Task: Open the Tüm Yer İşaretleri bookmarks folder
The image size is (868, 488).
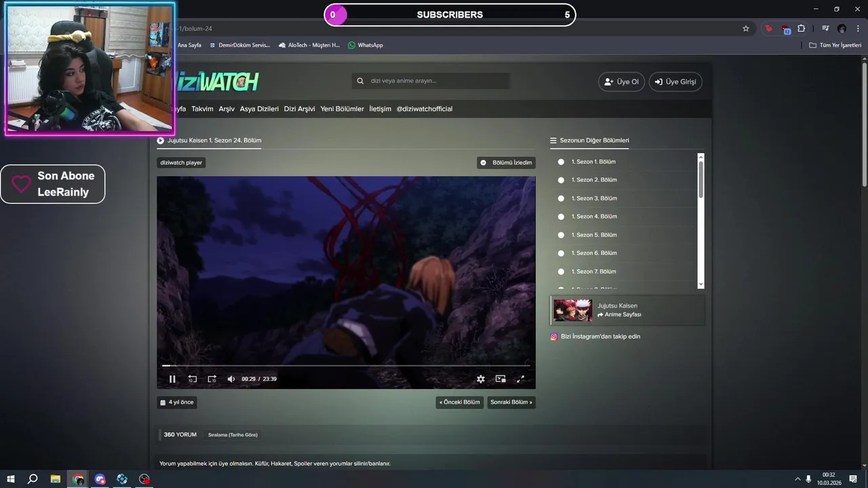Action: coord(835,45)
